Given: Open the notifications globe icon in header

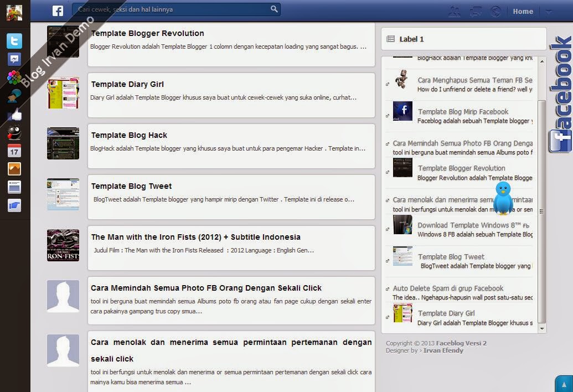Looking at the screenshot, I should [495, 11].
